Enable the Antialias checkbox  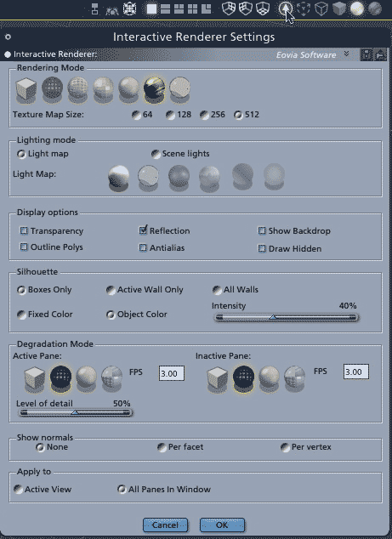pos(143,247)
